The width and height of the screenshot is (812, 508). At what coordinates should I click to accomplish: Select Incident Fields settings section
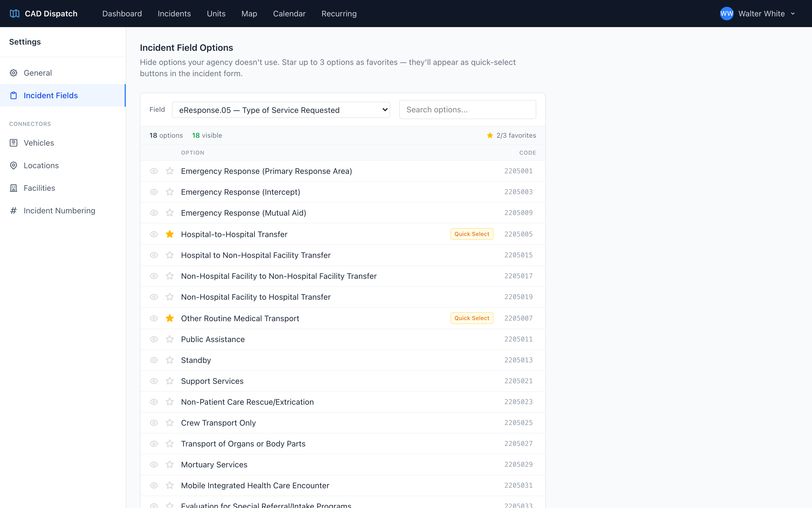click(63, 95)
